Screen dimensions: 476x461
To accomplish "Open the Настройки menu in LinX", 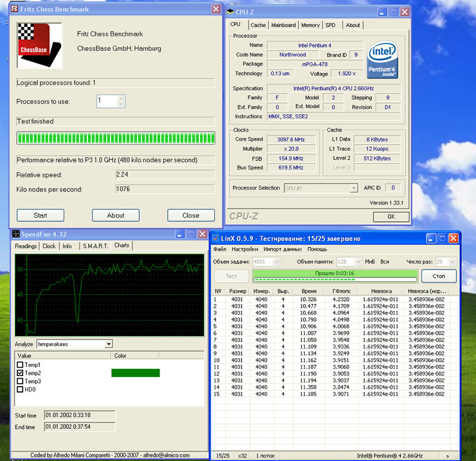I will pos(245,249).
